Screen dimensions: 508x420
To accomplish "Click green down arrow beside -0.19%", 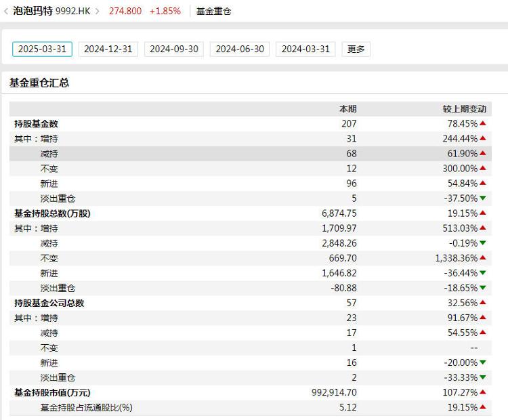I will 483,243.
